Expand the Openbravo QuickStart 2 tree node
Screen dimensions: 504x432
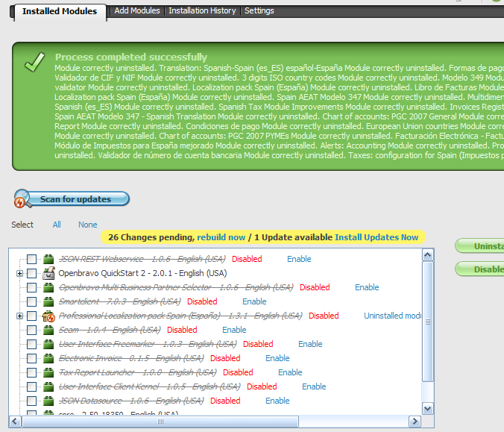pyautogui.click(x=20, y=273)
